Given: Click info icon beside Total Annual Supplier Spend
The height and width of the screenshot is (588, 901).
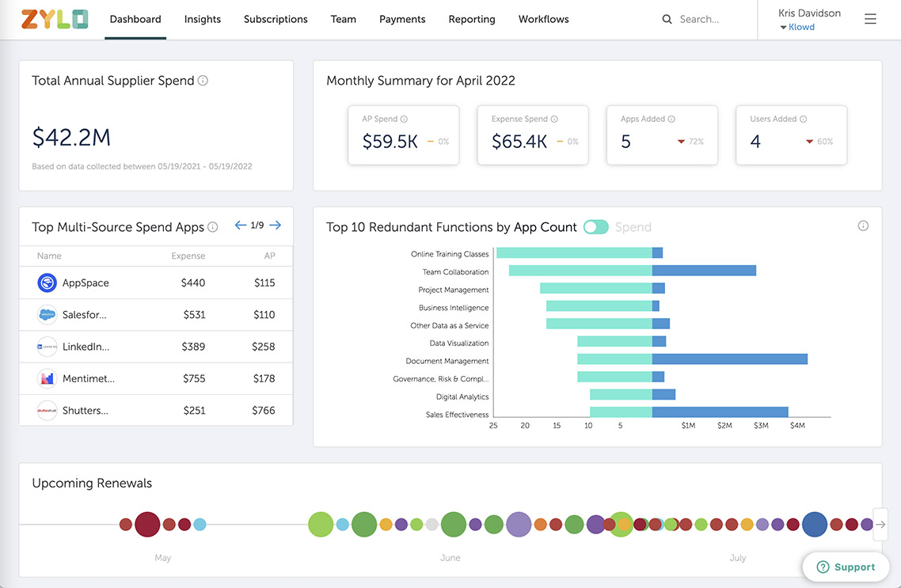Looking at the screenshot, I should [x=203, y=81].
